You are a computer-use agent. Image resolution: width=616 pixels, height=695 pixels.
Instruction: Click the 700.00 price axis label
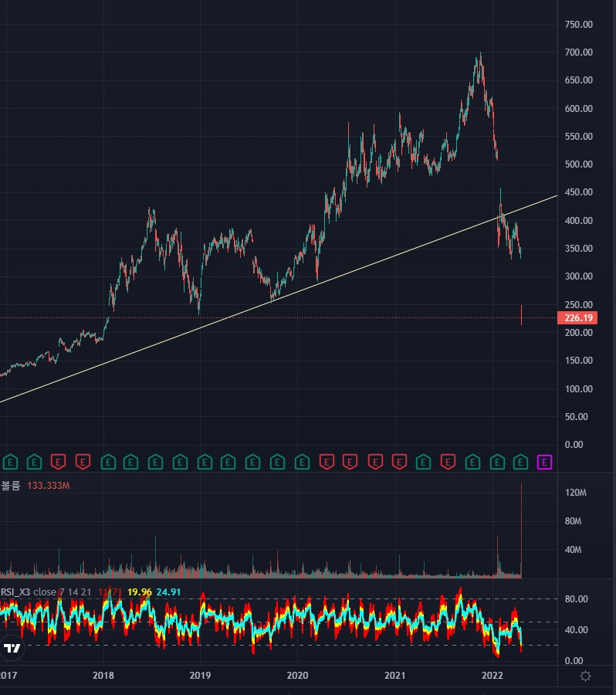578,53
